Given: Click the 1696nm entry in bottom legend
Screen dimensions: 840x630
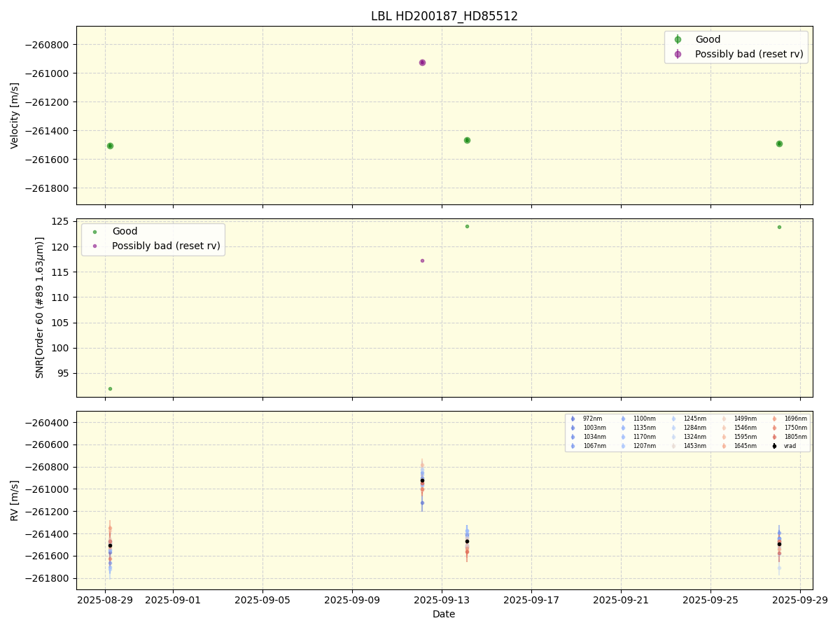Looking at the screenshot, I should click(795, 419).
